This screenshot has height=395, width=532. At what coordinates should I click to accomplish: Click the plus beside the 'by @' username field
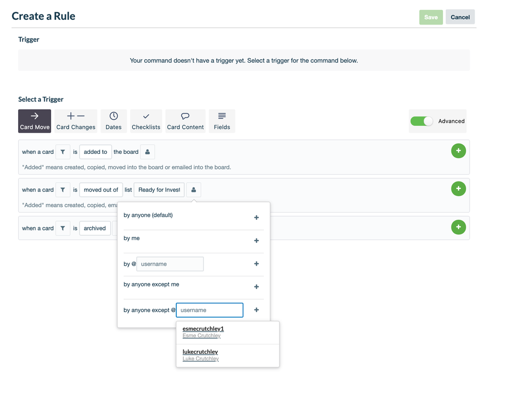(257, 264)
